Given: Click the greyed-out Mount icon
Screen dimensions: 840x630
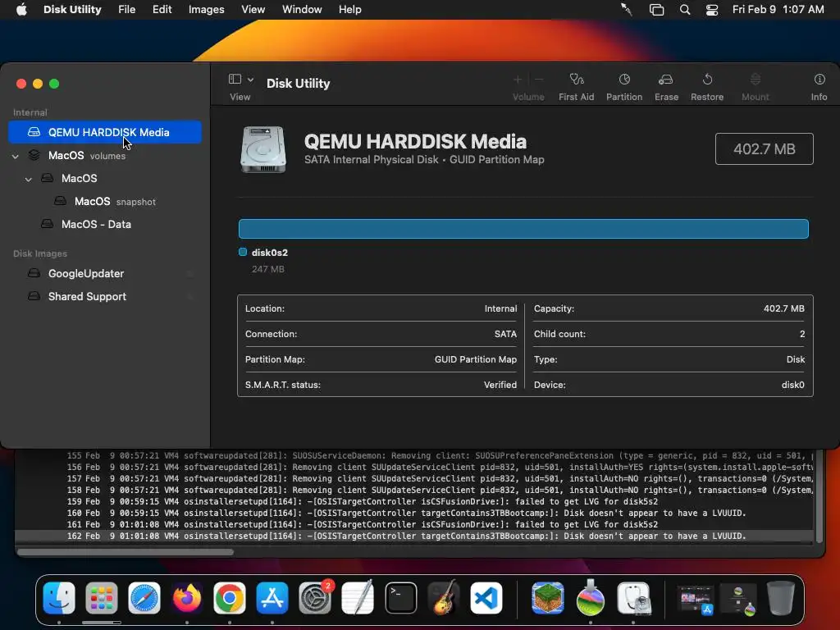Looking at the screenshot, I should coord(756,80).
